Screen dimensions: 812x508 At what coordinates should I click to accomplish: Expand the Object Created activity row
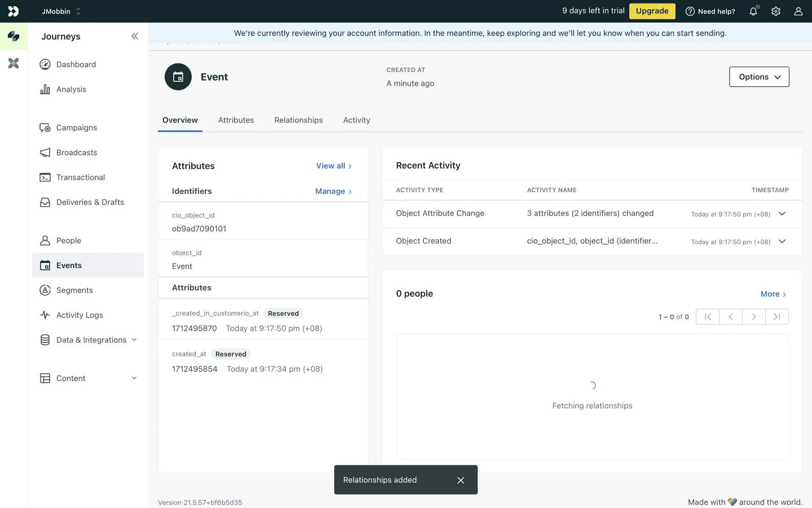pyautogui.click(x=782, y=241)
